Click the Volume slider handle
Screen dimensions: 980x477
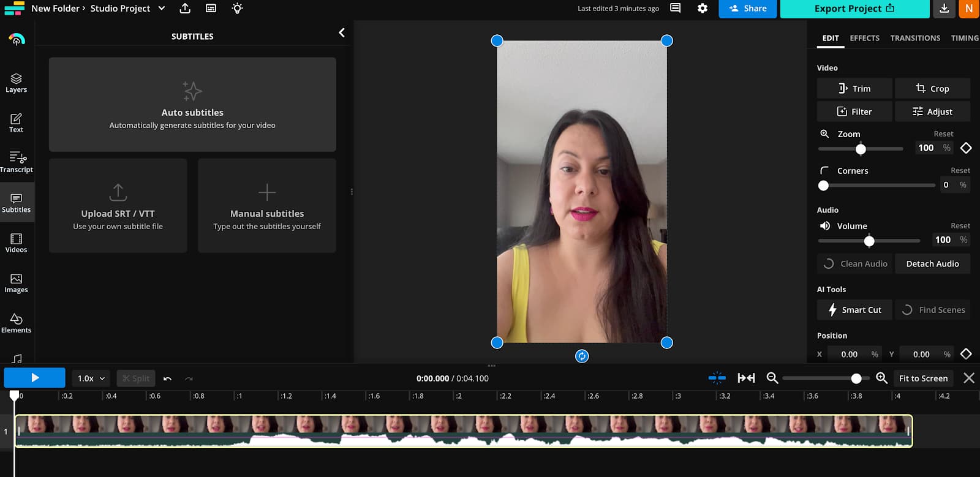(869, 241)
